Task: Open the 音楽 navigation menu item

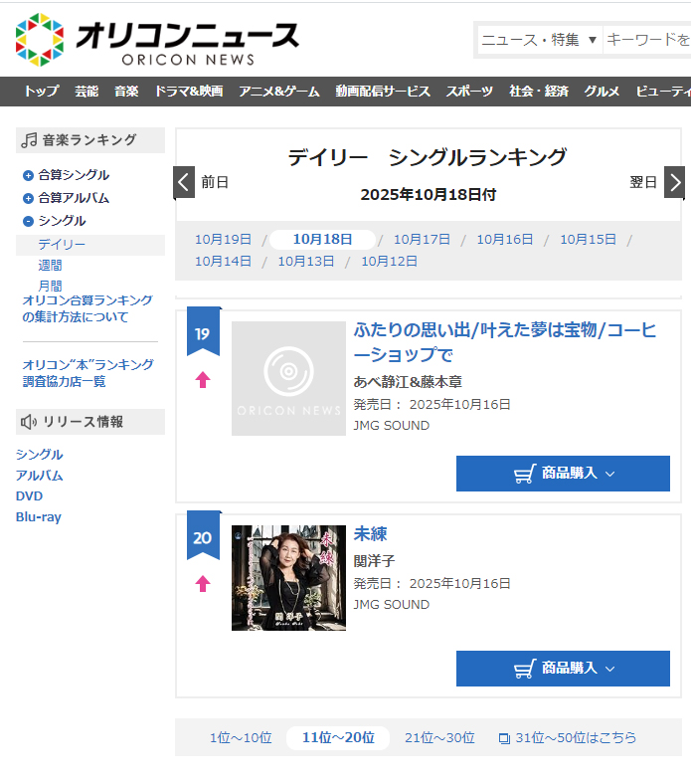Action: [x=126, y=92]
